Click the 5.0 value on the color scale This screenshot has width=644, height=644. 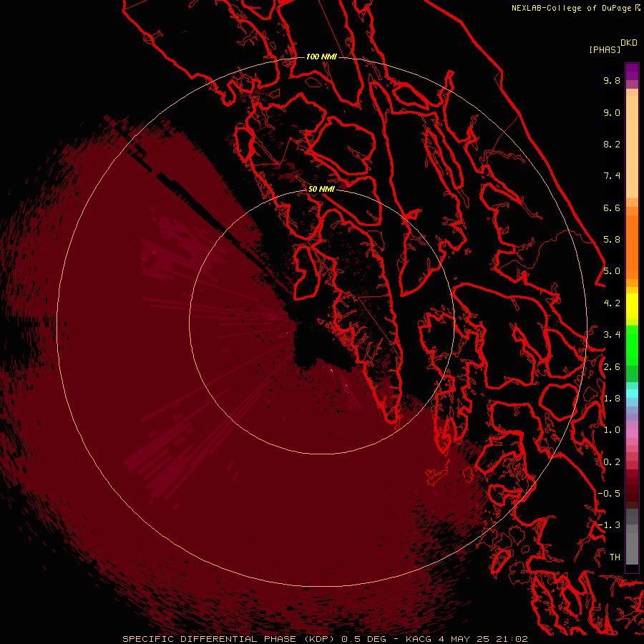612,271
